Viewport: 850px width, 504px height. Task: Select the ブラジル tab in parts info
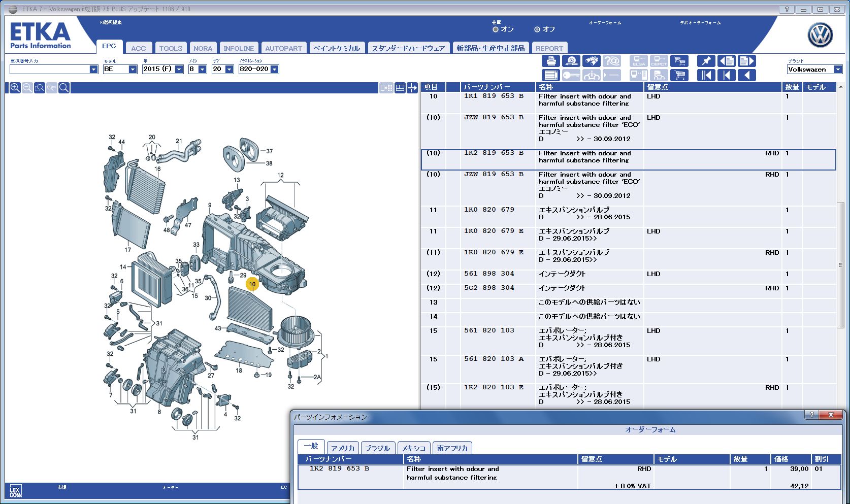click(377, 448)
